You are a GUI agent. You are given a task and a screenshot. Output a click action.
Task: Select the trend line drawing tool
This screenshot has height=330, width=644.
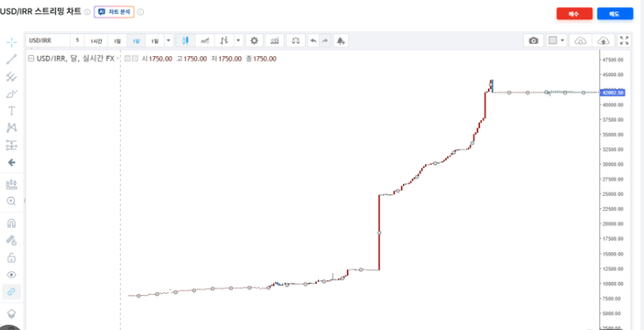click(x=11, y=60)
